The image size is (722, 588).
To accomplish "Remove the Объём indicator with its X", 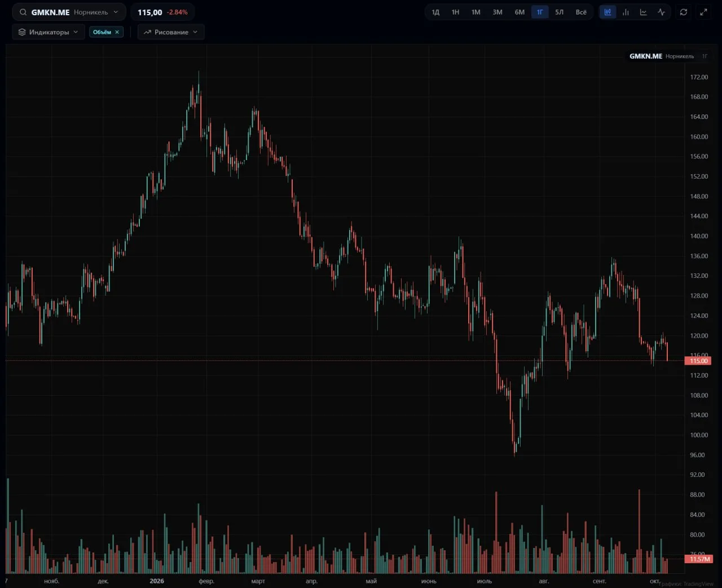I will (x=117, y=32).
